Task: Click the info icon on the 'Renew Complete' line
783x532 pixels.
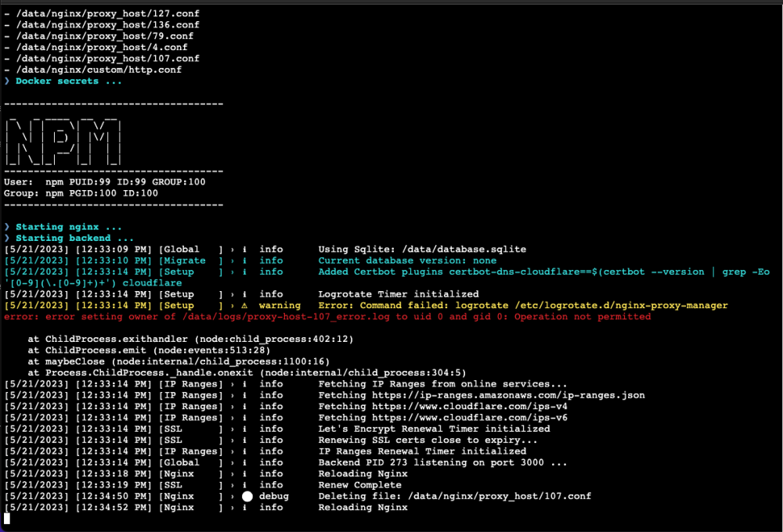Action: pos(244,485)
